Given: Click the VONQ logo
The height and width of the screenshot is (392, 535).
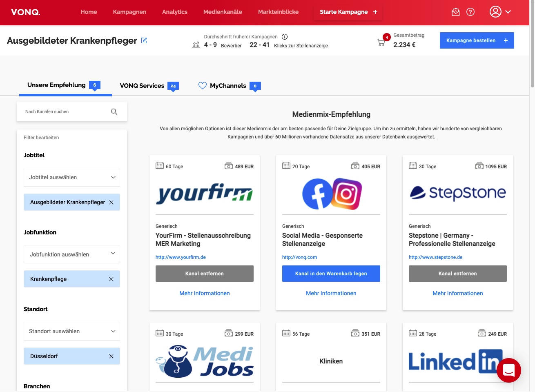Looking at the screenshot, I should click(26, 12).
